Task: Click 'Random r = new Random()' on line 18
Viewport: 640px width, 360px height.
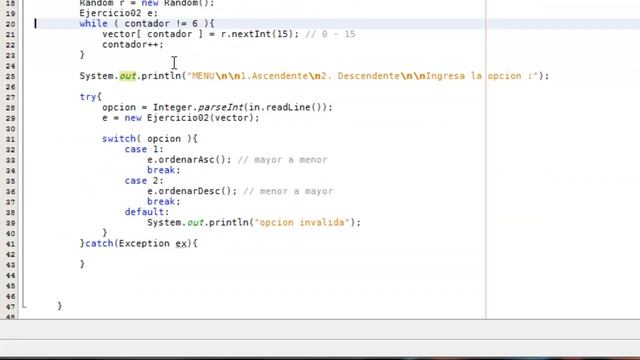Action: 147,3
